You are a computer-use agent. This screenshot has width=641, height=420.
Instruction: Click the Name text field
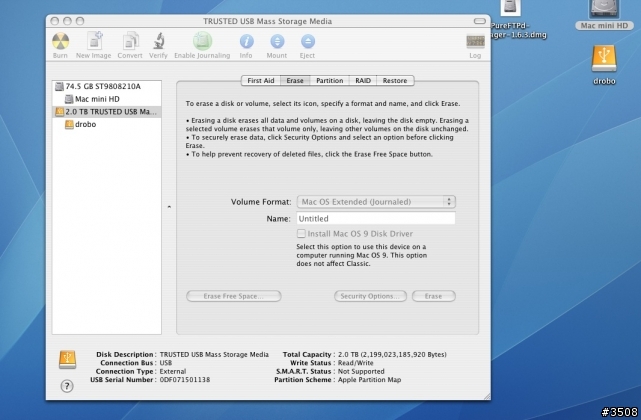coord(376,218)
